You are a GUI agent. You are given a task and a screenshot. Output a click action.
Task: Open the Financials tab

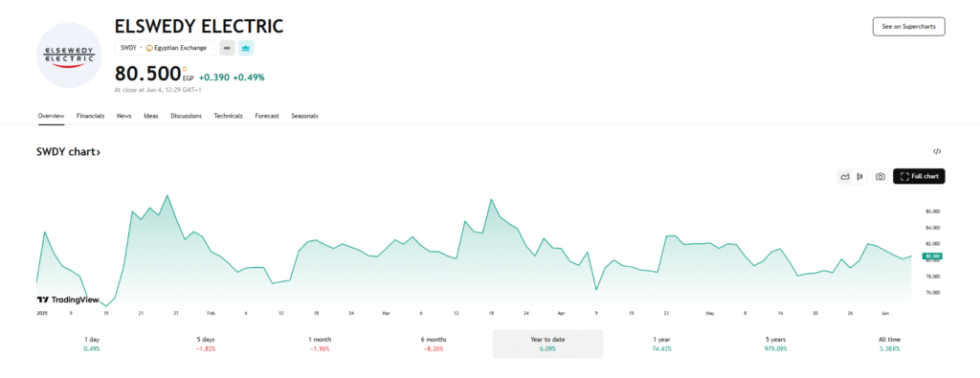click(91, 116)
